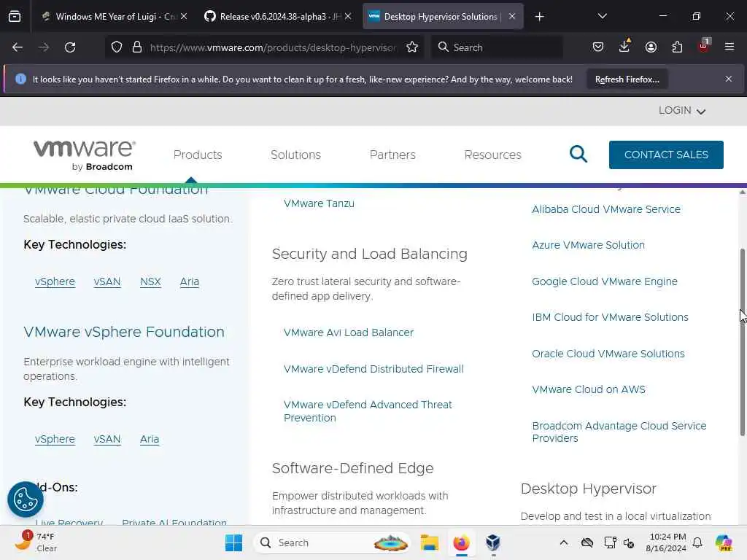Open Alibaba Cloud VMware Service link

point(606,209)
